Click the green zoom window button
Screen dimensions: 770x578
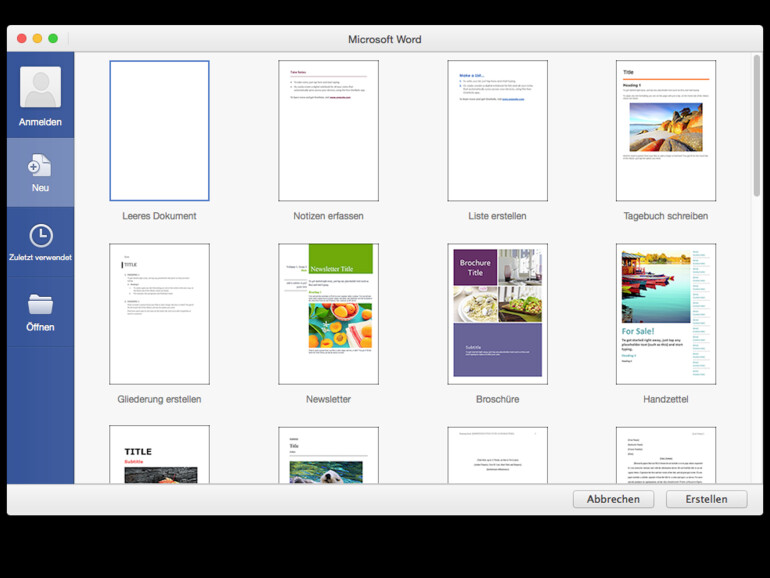(x=54, y=39)
